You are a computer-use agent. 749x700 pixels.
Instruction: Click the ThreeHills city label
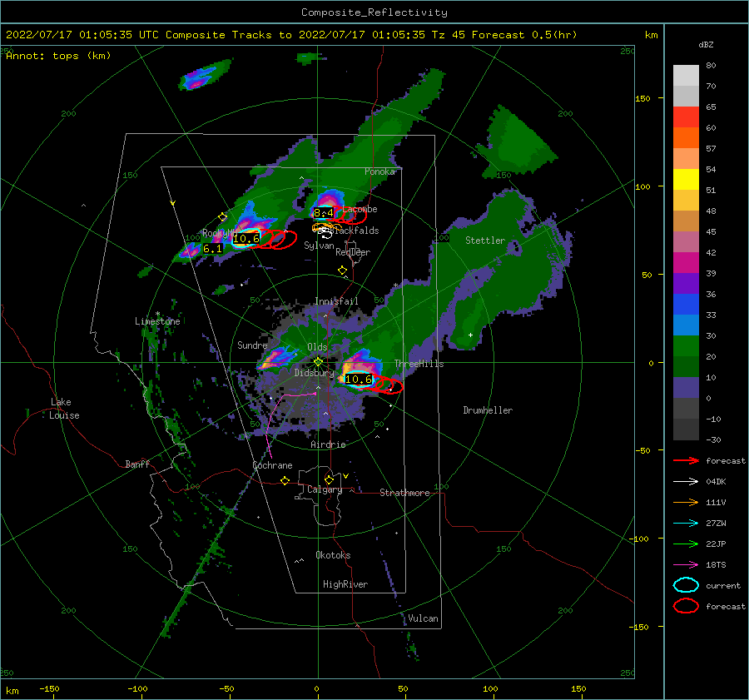419,364
